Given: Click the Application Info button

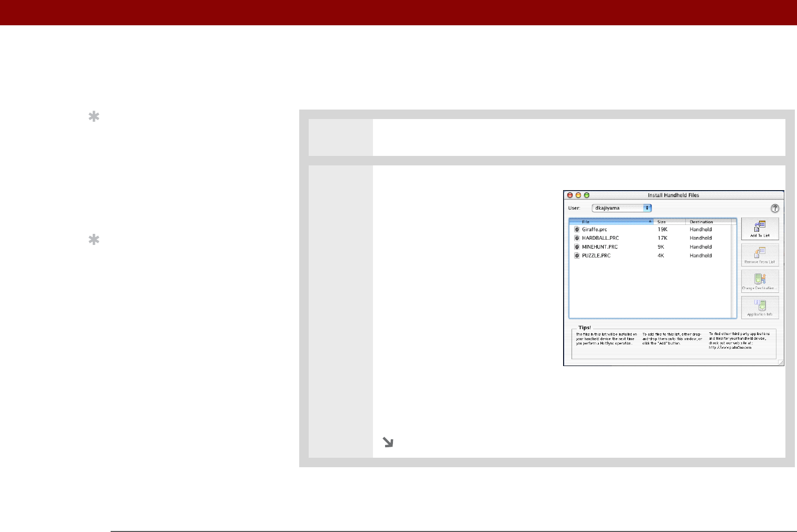Looking at the screenshot, I should click(x=760, y=308).
